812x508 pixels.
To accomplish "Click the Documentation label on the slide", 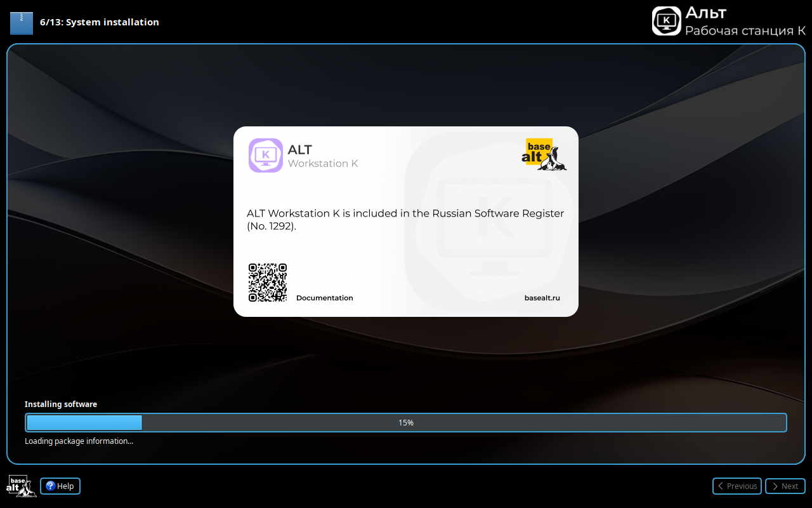I will pos(324,298).
